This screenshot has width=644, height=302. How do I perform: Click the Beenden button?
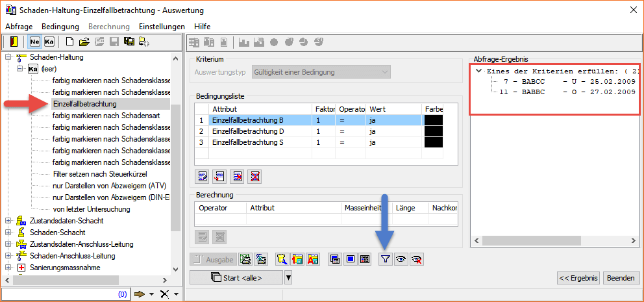[x=620, y=278]
